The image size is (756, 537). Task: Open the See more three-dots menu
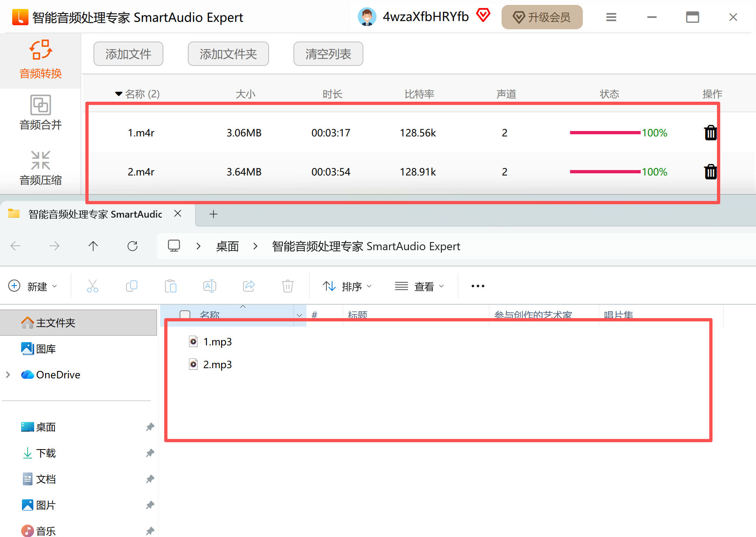[x=478, y=286]
